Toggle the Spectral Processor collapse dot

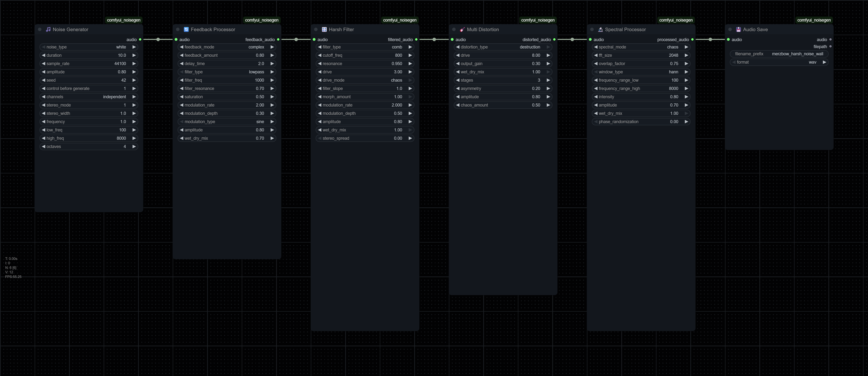coord(592,29)
